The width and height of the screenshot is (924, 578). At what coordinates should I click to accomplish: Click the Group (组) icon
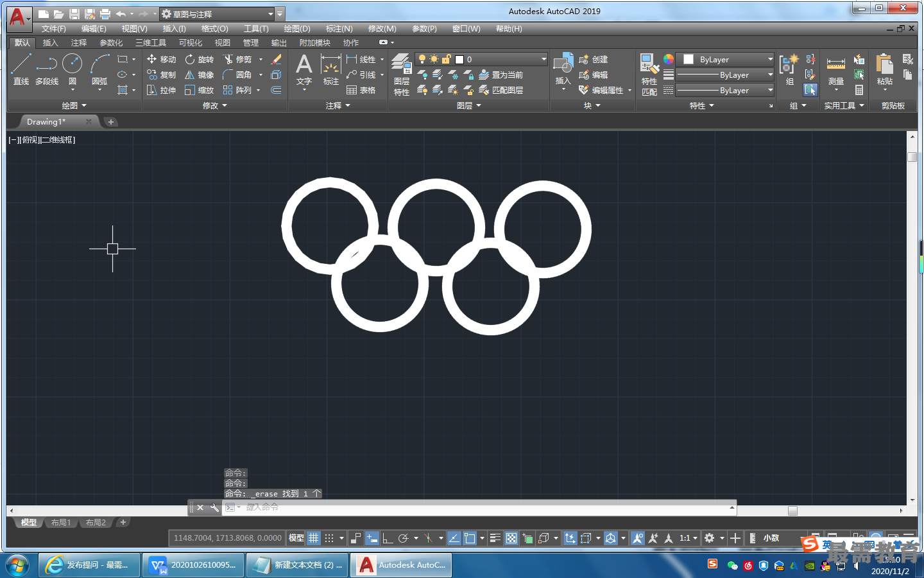789,69
